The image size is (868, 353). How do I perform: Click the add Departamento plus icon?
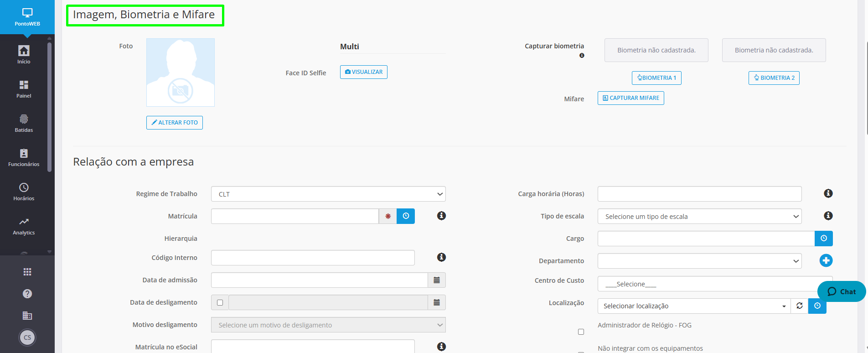pyautogui.click(x=826, y=260)
